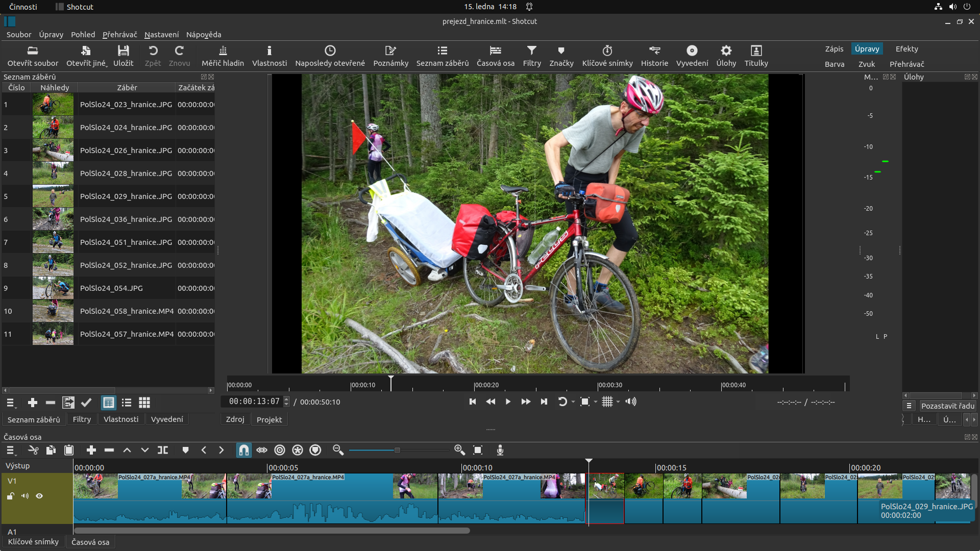Viewport: 980px width, 551px height.
Task: Open the timeline hamburger menu
Action: [10, 450]
